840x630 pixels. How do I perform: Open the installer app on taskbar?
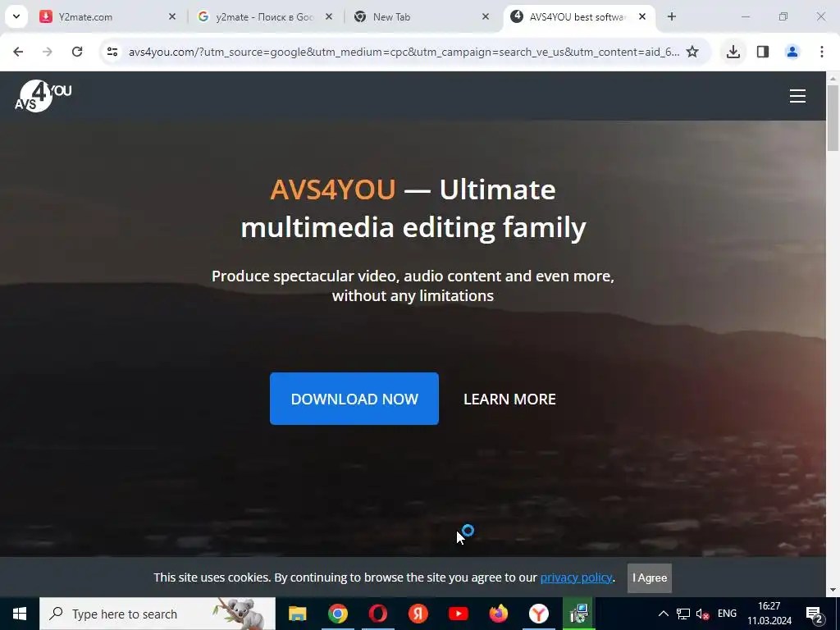(x=578, y=614)
